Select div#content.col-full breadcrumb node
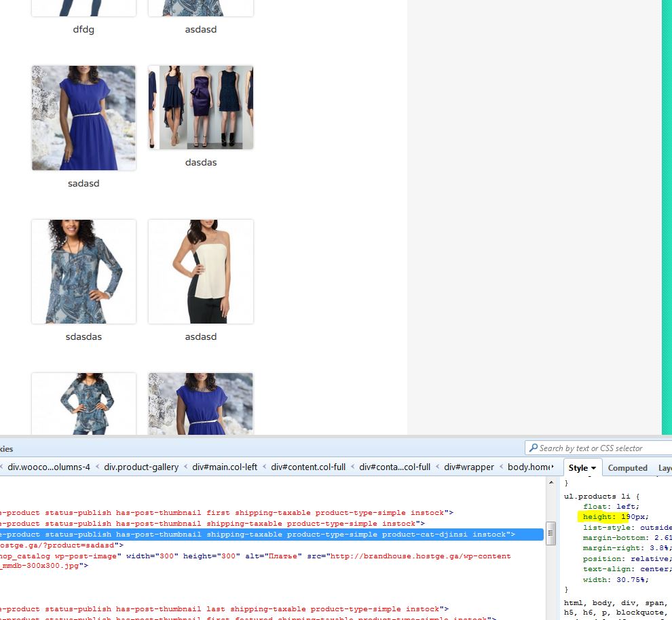The image size is (672, 620). coord(309,467)
